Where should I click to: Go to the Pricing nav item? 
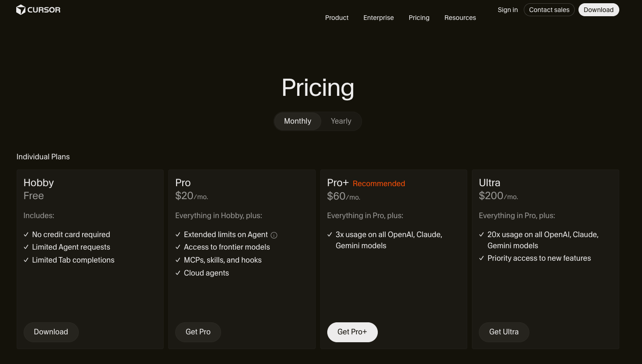[419, 18]
